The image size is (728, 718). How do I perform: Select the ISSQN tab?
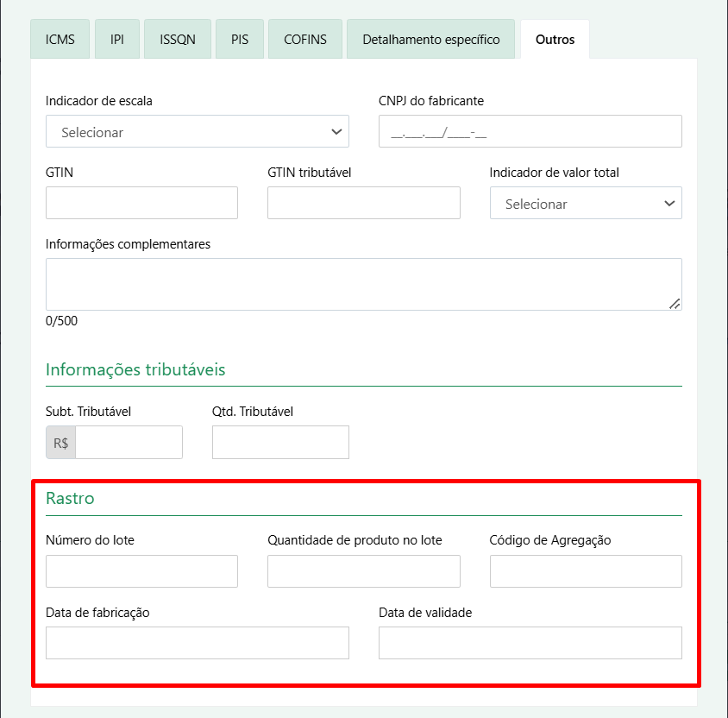(178, 40)
